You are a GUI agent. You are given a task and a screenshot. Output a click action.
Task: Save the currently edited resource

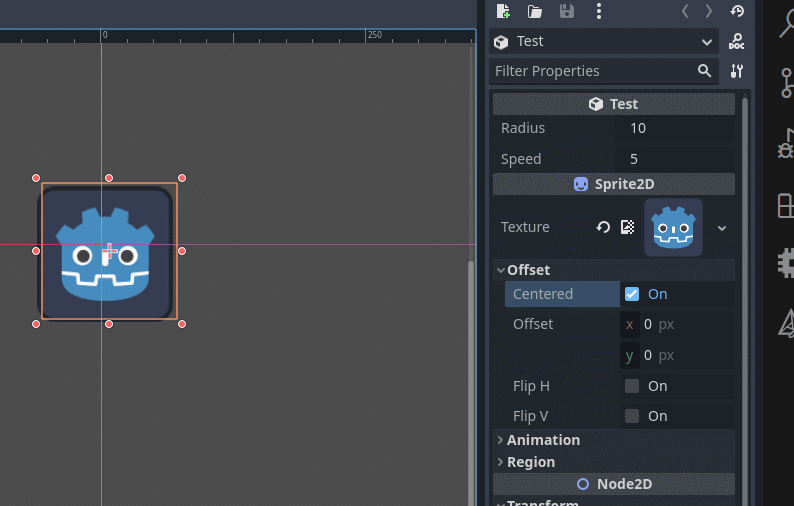point(567,11)
